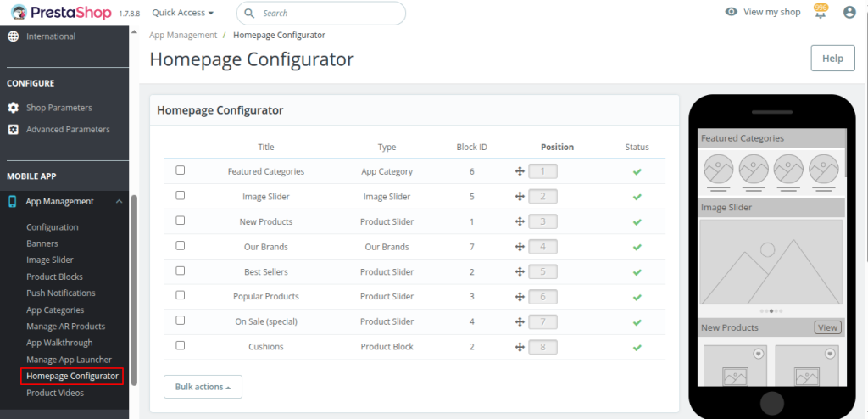Screen dimensions: 868x419
Task: Open Configuration in App Management menu
Action: pyautogui.click(x=53, y=227)
